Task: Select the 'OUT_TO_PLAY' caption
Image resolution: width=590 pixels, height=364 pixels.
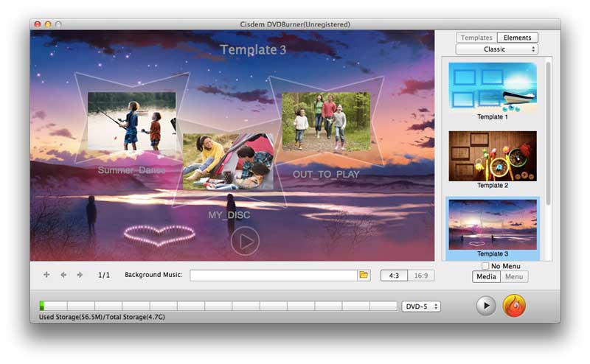Action: tap(326, 174)
